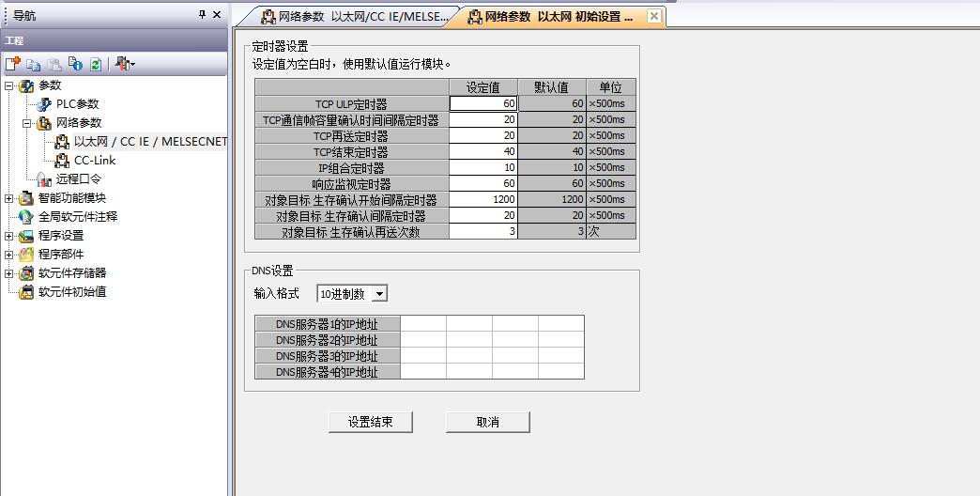
Task: Click the 取消 button
Action: coord(487,422)
